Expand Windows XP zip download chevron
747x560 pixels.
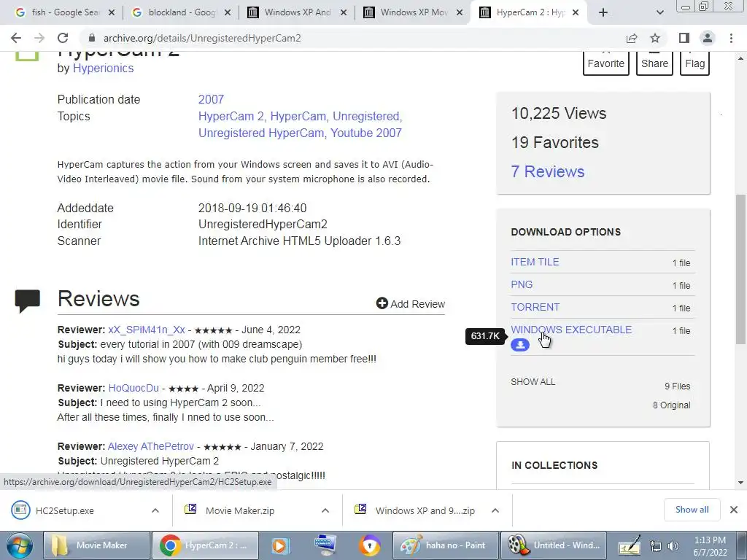495,510
